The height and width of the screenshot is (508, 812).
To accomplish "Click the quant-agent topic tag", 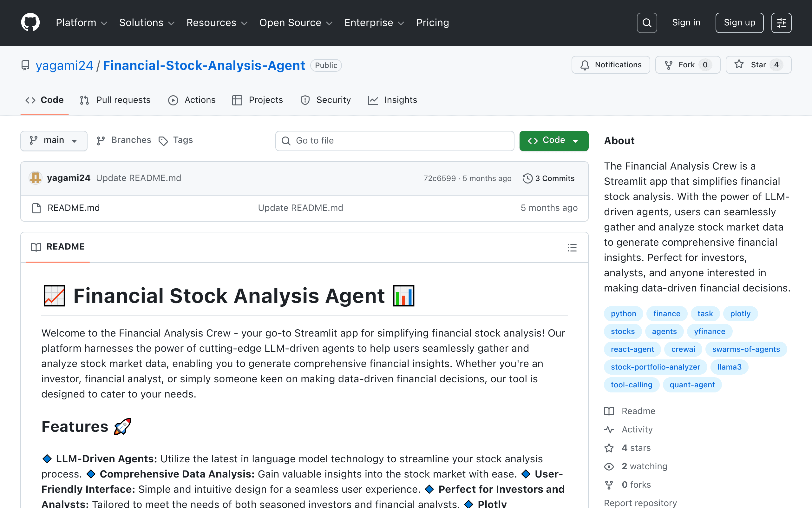I will (692, 385).
